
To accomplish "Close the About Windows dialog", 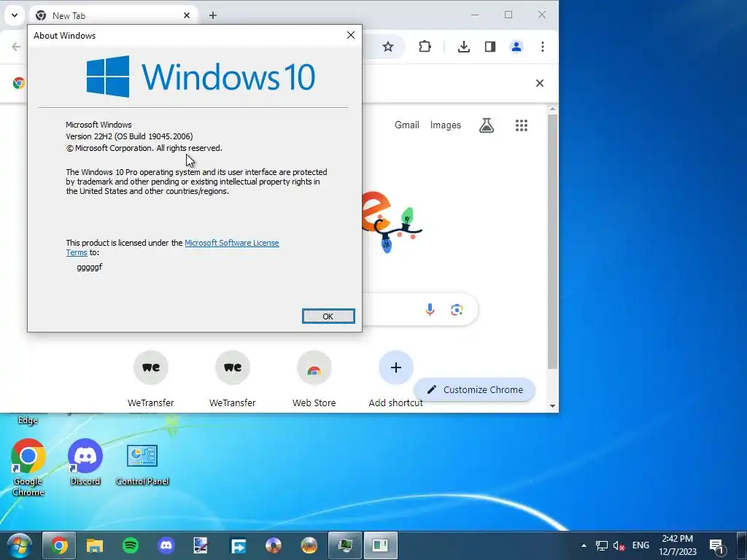I will pos(351,35).
